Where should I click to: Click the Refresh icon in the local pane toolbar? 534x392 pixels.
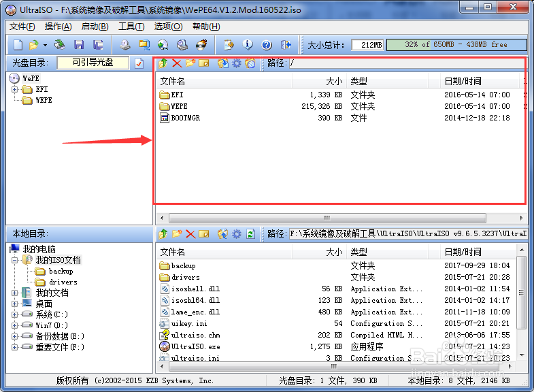point(250,234)
